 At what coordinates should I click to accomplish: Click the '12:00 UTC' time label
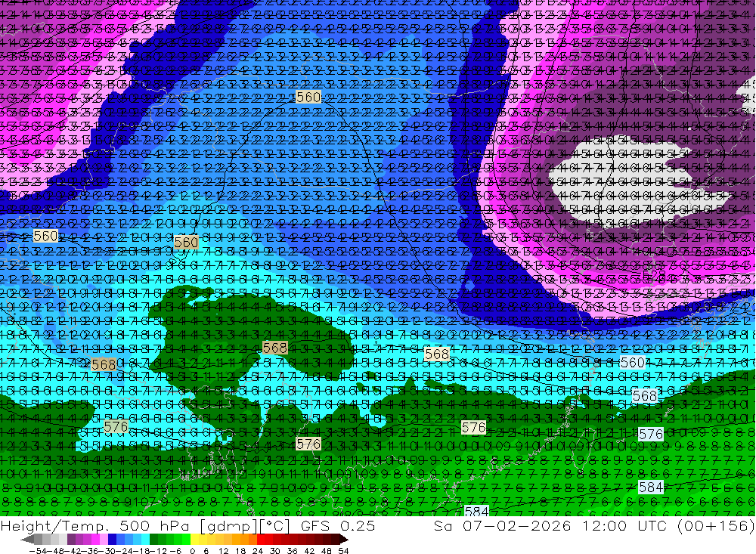pyautogui.click(x=625, y=525)
